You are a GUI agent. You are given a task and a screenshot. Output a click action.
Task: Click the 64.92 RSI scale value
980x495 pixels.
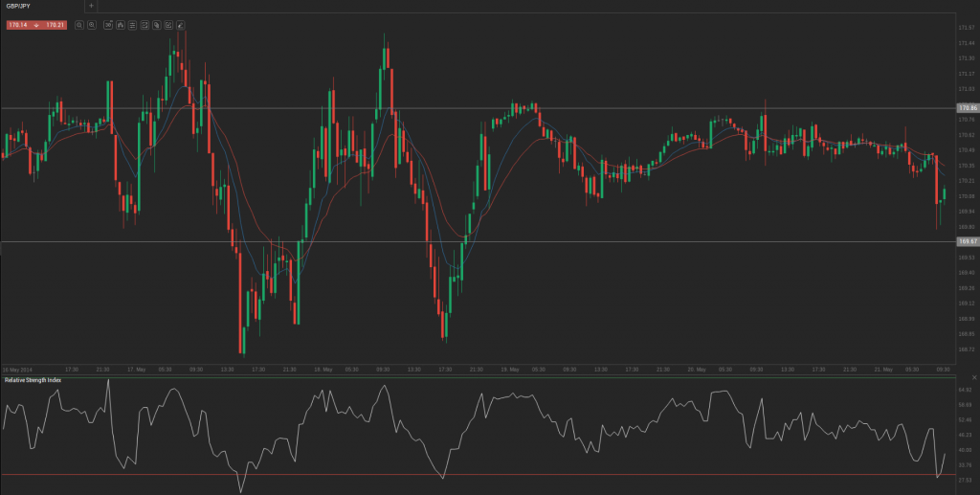965,390
